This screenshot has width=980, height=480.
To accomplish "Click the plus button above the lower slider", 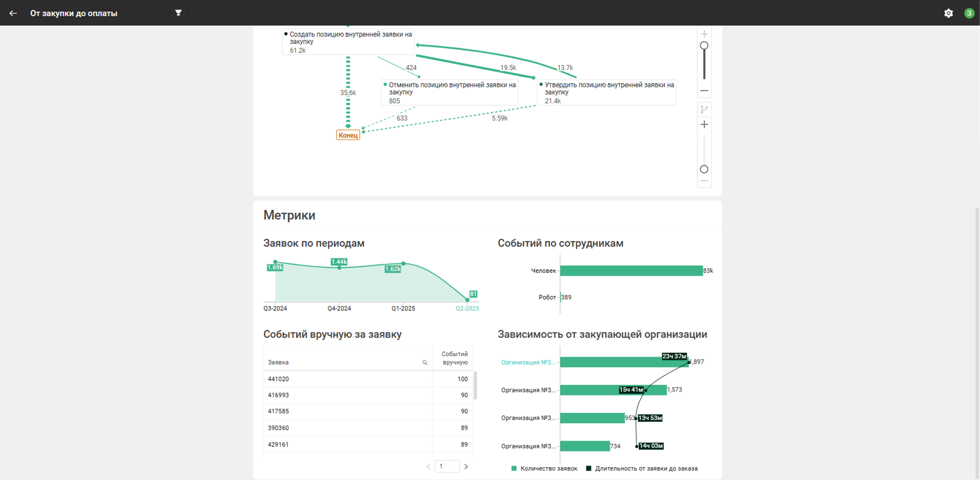I will (x=704, y=125).
